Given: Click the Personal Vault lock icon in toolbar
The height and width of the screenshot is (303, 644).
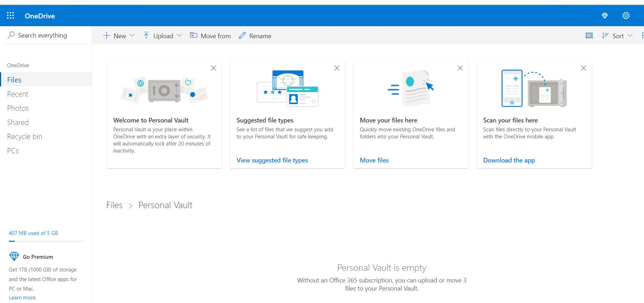Looking at the screenshot, I should pos(589,35).
